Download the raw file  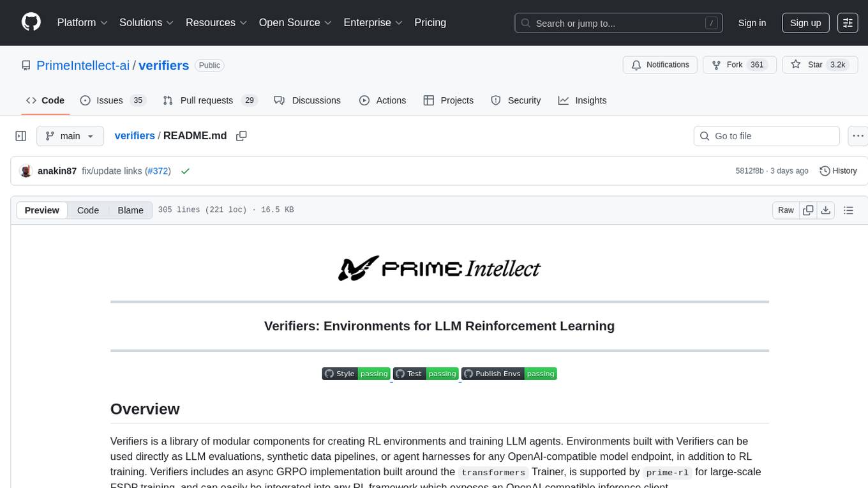(x=825, y=210)
